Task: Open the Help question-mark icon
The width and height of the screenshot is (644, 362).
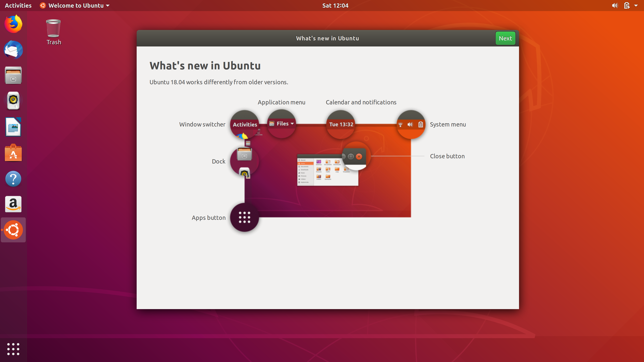Action: [x=13, y=179]
